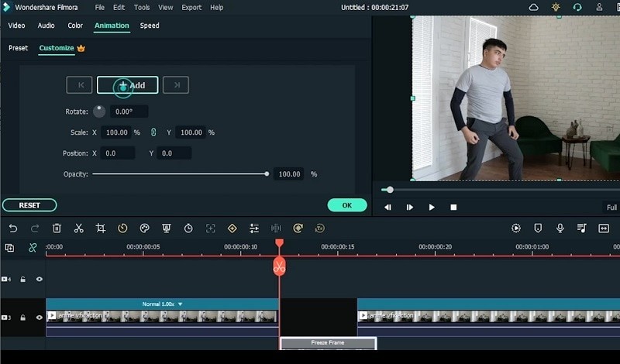
Task: Go to the next keyframe button
Action: [x=176, y=85]
